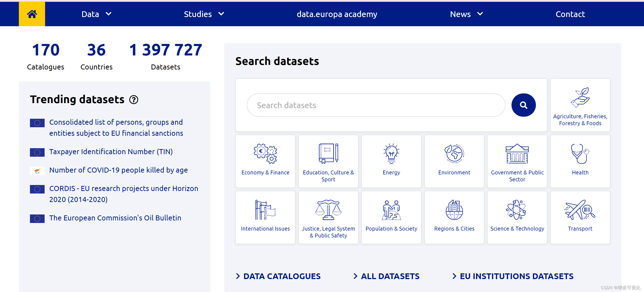This screenshot has height=292, width=644.
Task: Expand the Studies dropdown menu
Action: point(204,14)
